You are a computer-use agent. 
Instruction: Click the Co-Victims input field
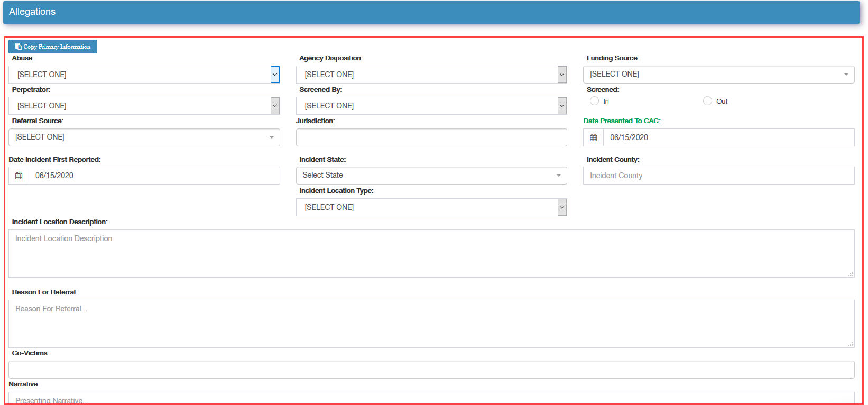[x=431, y=370]
